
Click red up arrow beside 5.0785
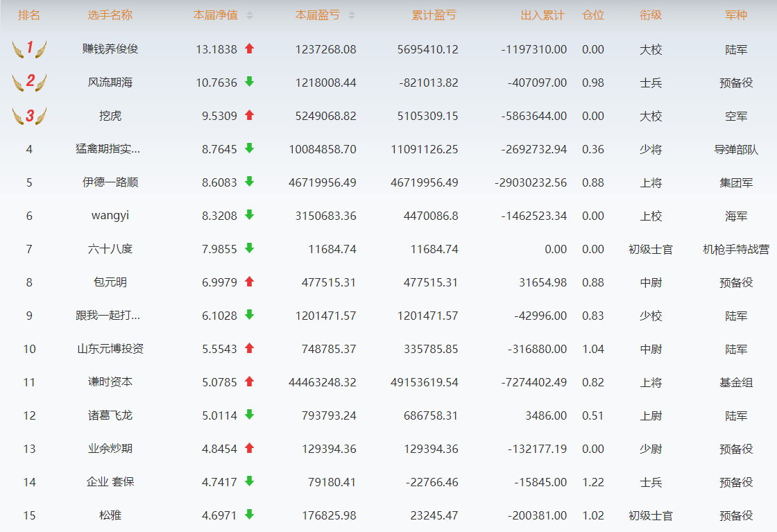pos(249,381)
